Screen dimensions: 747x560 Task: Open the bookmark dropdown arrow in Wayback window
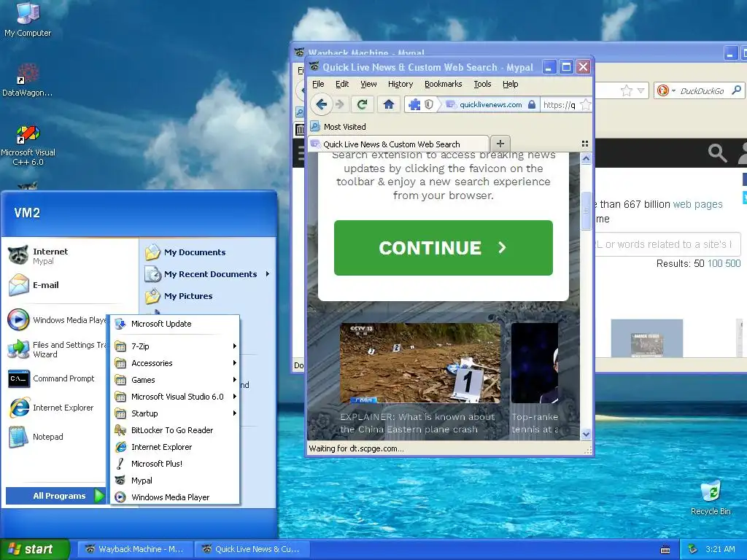coord(640,90)
